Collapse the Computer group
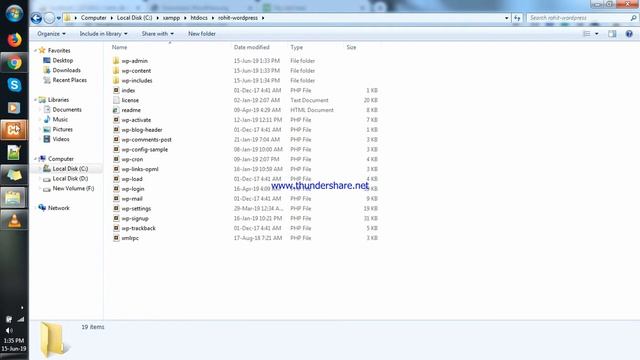 36,159
